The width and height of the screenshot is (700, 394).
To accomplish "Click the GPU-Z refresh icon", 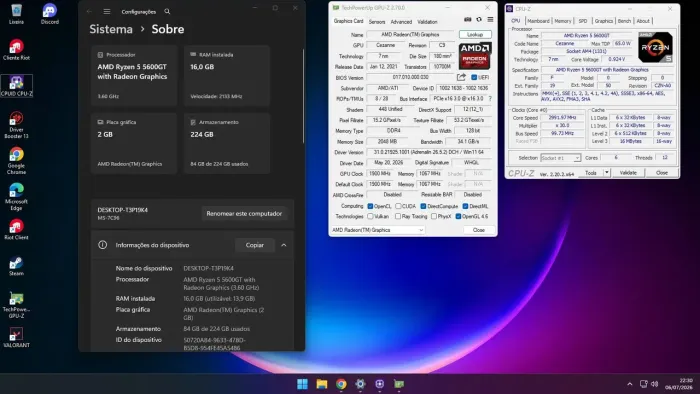I will point(479,20).
